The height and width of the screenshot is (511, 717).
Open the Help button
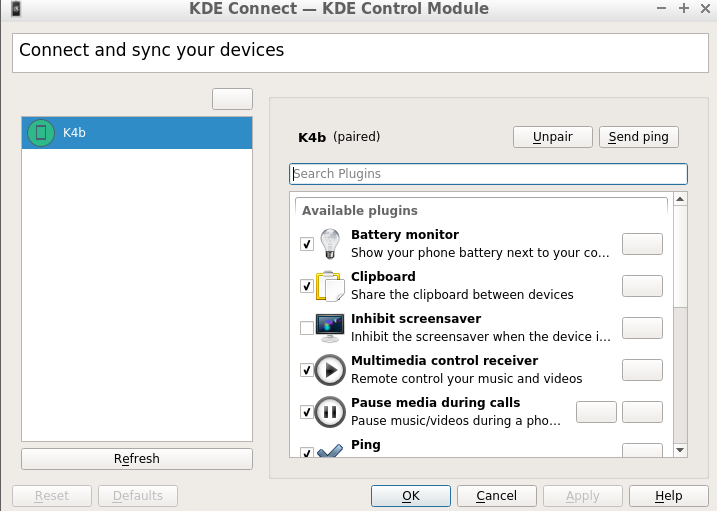(669, 496)
